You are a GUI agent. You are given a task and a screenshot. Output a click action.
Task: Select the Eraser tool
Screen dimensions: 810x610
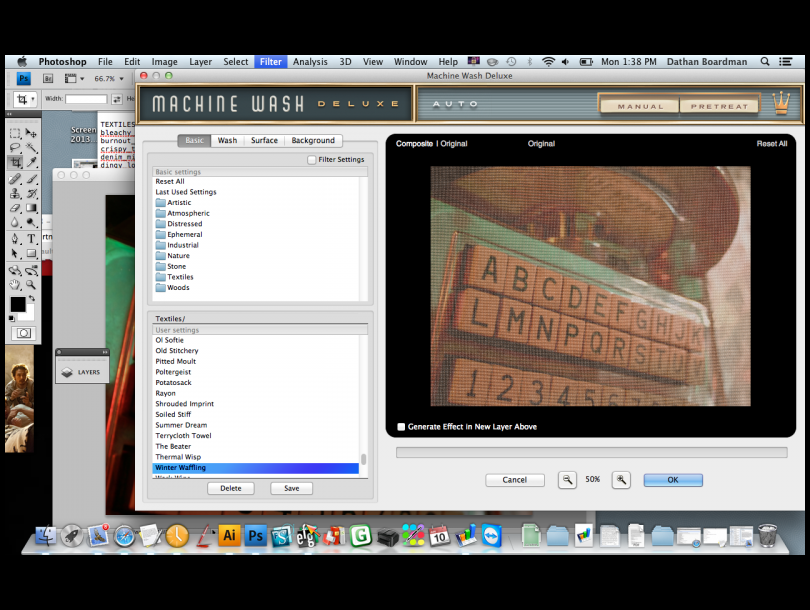pos(15,208)
